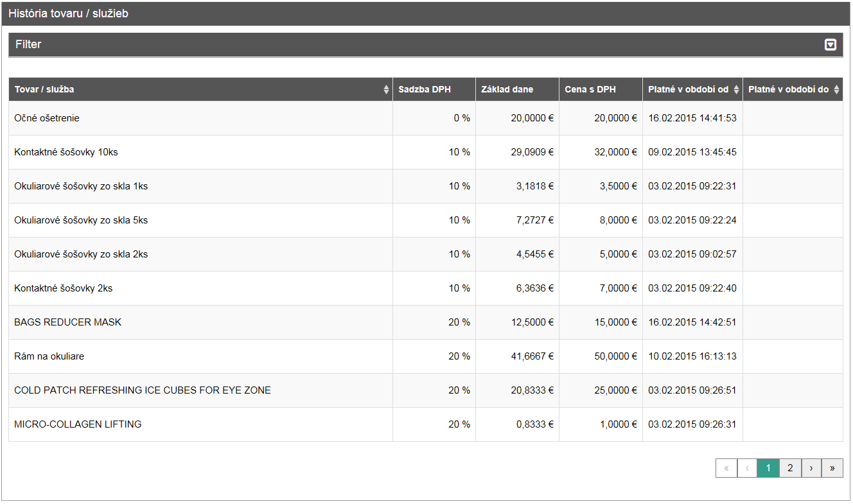Click base price 6,3636 €
The image size is (853, 504).
(534, 288)
